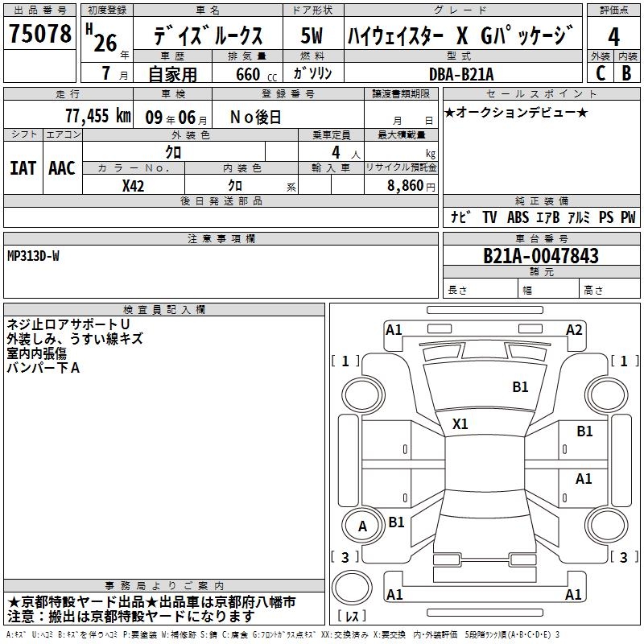Click the アルミ equipment indicator
The image size is (644, 644).
577,217
